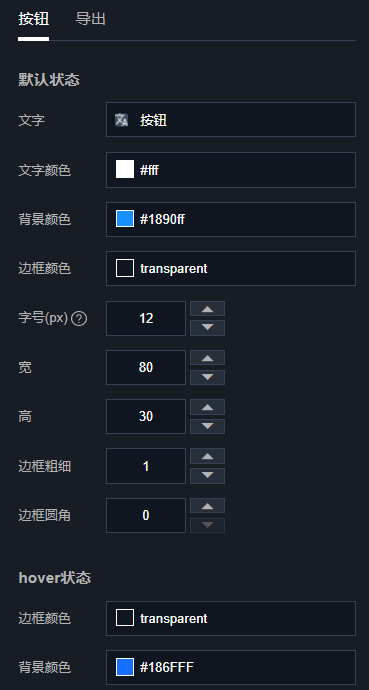This screenshot has width=369, height=690.
Task: Click the 宽 input showing 80
Action: coord(146,367)
